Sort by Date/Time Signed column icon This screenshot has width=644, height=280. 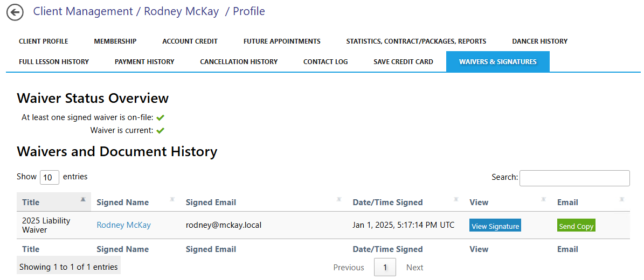(456, 199)
